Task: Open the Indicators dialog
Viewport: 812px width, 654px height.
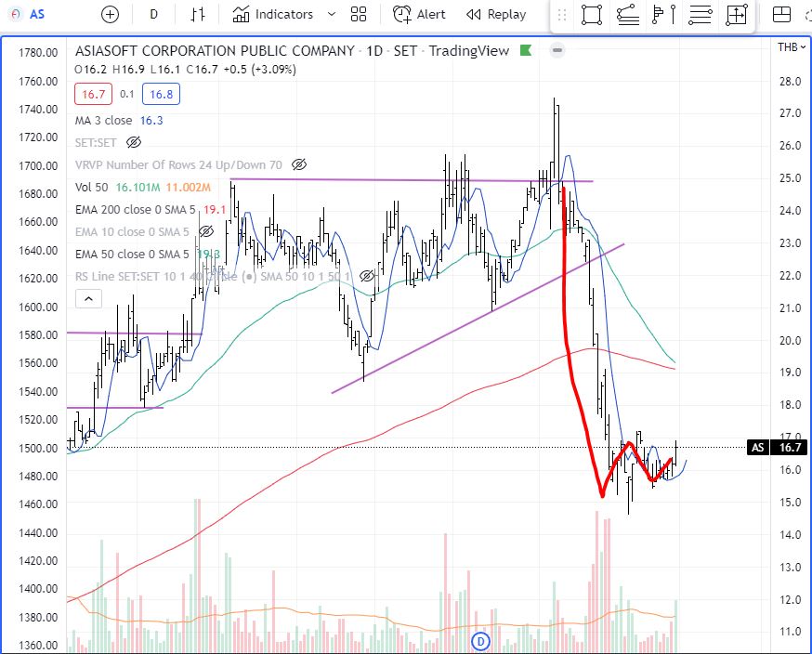Action: 273,15
